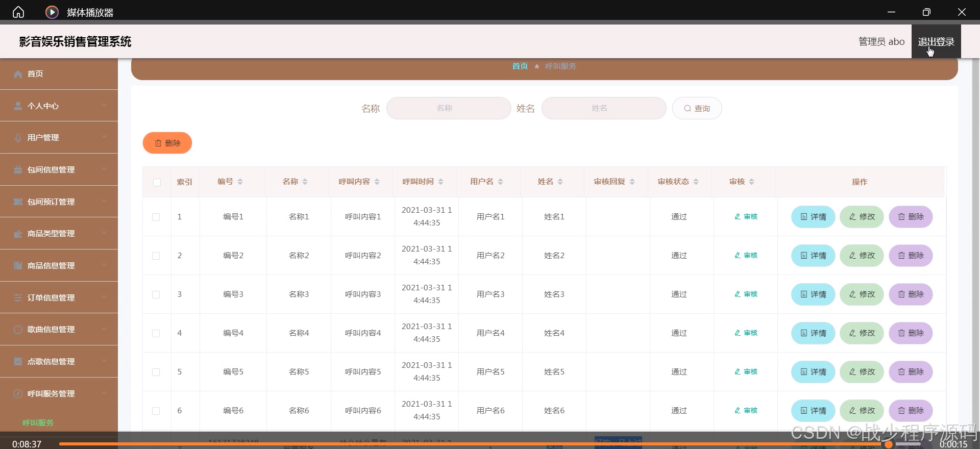Screen dimensions: 980x449
Task: Click the clock icon beside 呼叫服务管理
Action: point(18,393)
